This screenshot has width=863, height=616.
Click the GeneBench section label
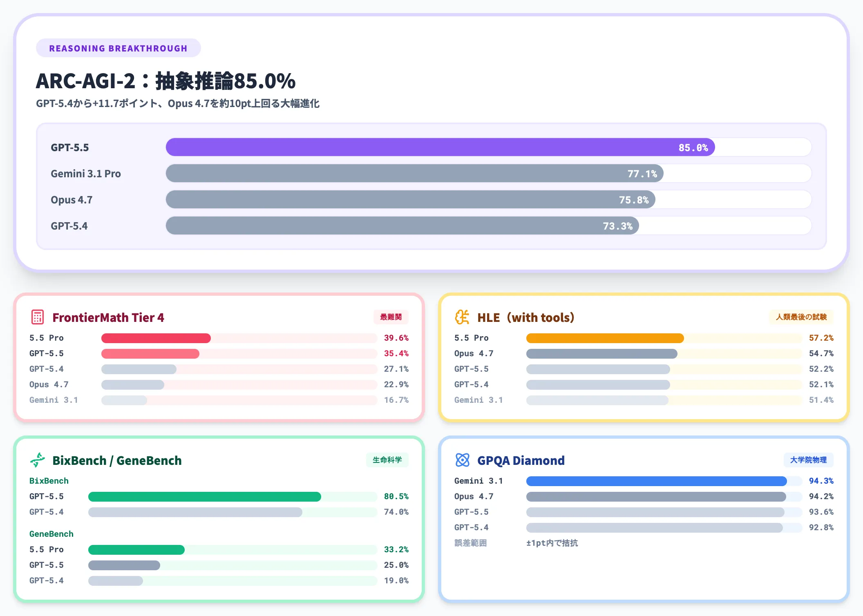[51, 534]
